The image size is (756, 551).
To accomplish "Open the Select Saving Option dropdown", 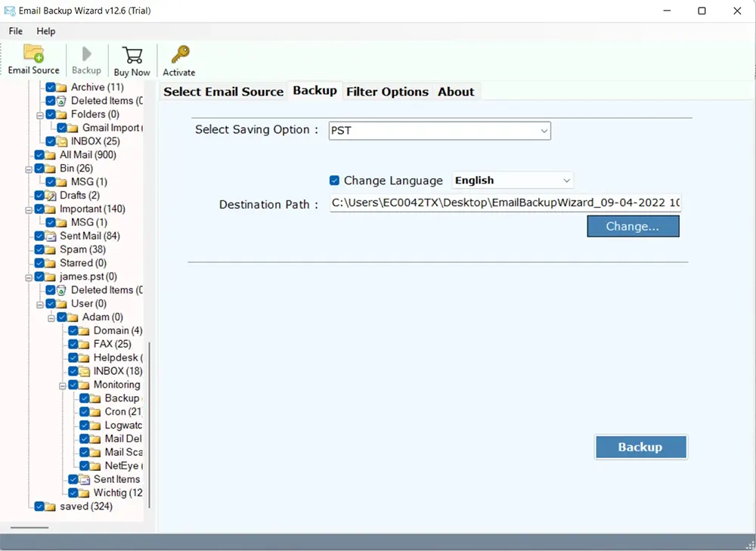I will (x=440, y=131).
